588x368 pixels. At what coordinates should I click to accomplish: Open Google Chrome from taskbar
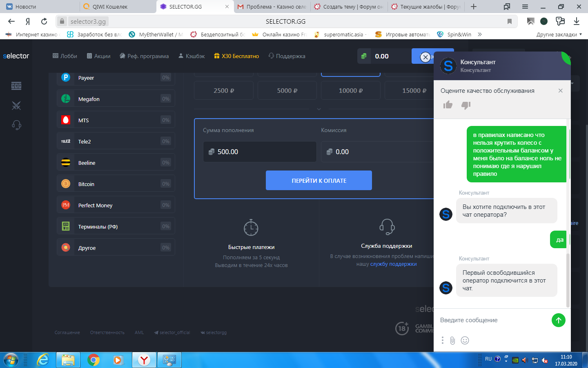94,360
